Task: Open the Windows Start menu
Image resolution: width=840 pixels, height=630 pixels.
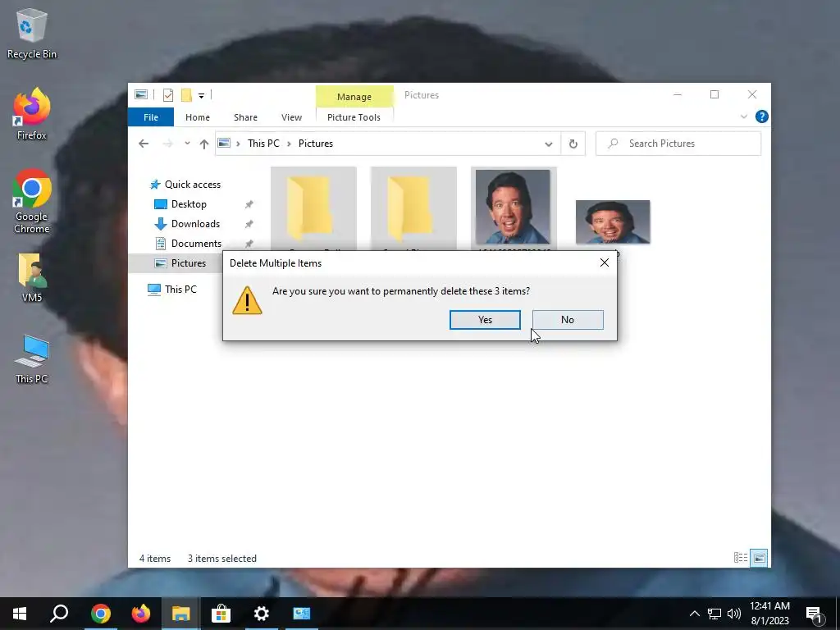Action: pos(20,614)
